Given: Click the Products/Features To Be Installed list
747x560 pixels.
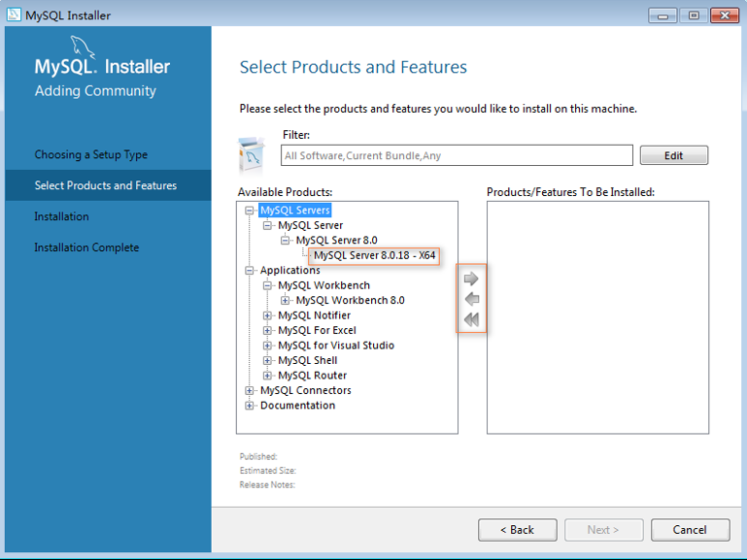Looking at the screenshot, I should tap(597, 317).
